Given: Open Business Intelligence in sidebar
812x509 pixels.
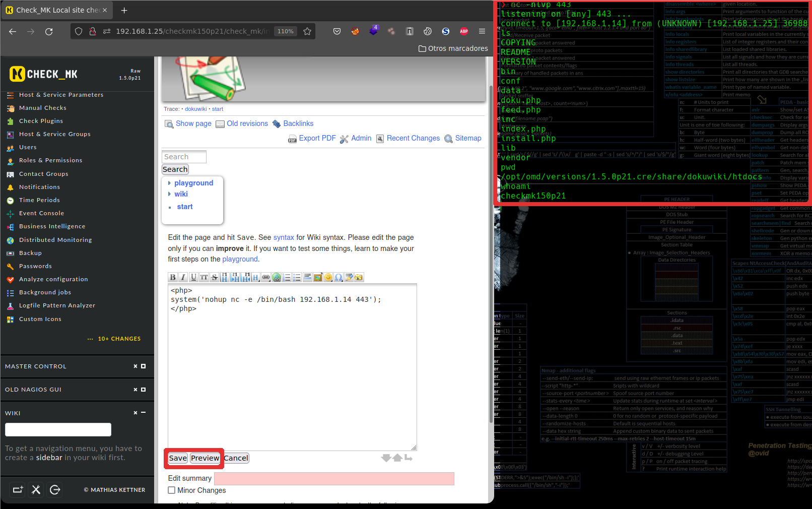Looking at the screenshot, I should click(52, 226).
